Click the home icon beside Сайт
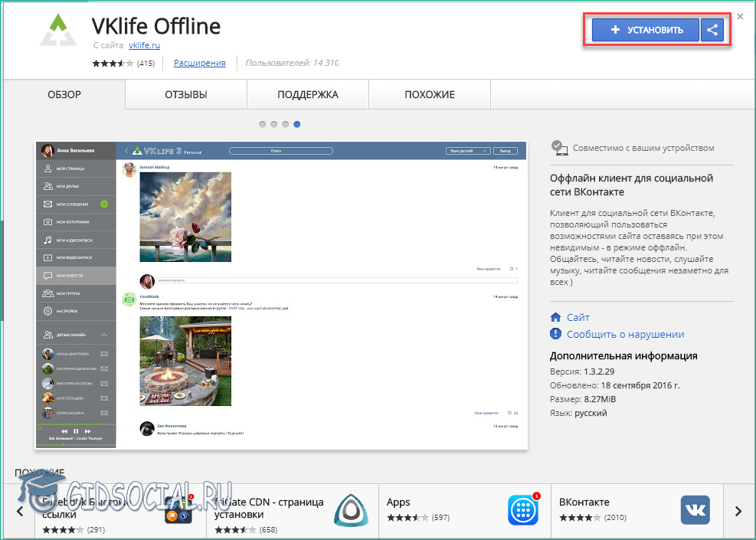Viewport: 756px width, 540px height. [x=556, y=317]
